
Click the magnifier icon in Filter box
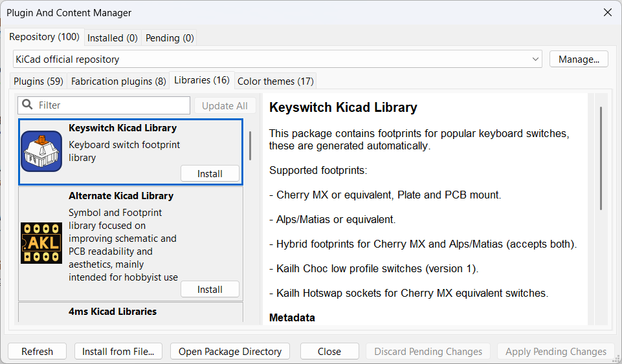tap(27, 105)
